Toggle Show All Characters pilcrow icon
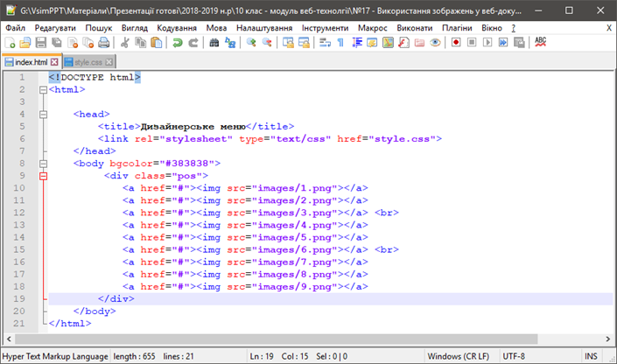Screen dimensions: 617x364 point(340,43)
